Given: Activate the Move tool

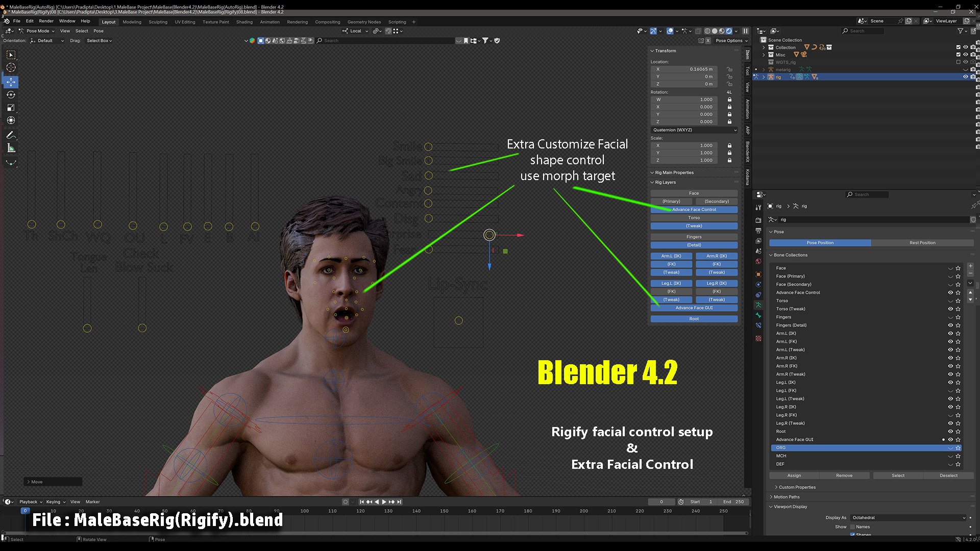Looking at the screenshot, I should (11, 82).
